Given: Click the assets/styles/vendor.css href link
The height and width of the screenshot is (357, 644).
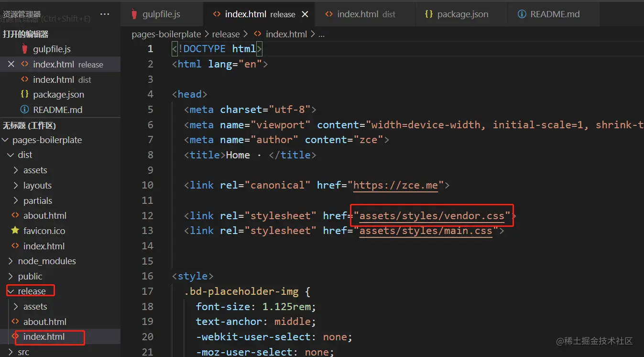Looking at the screenshot, I should tap(432, 215).
